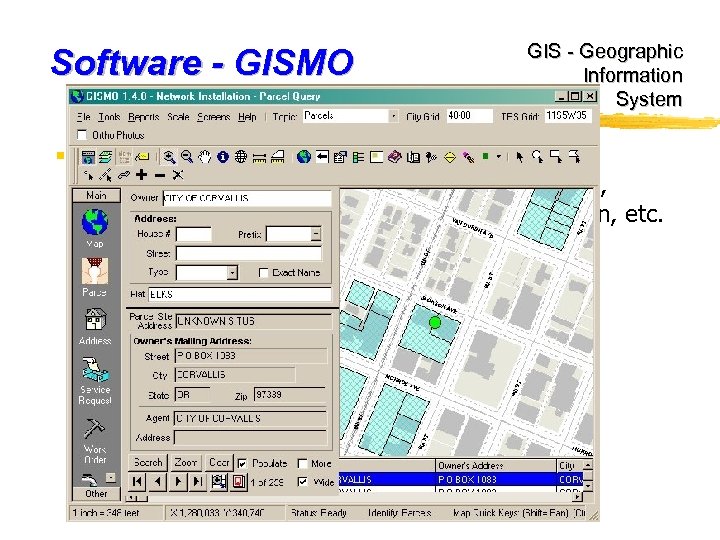Enable the Exact Name checkbox
Image resolution: width=720 pixels, height=540 pixels.
tap(263, 273)
